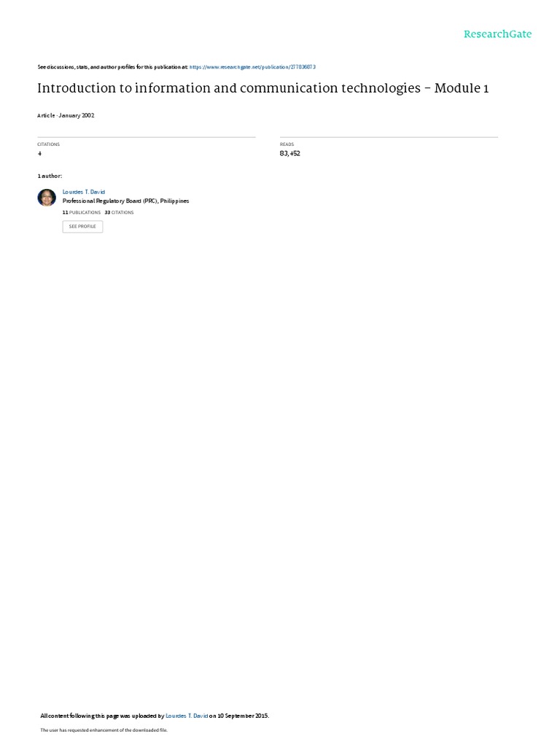Click Lourdes T. David's profile photo

(47, 197)
